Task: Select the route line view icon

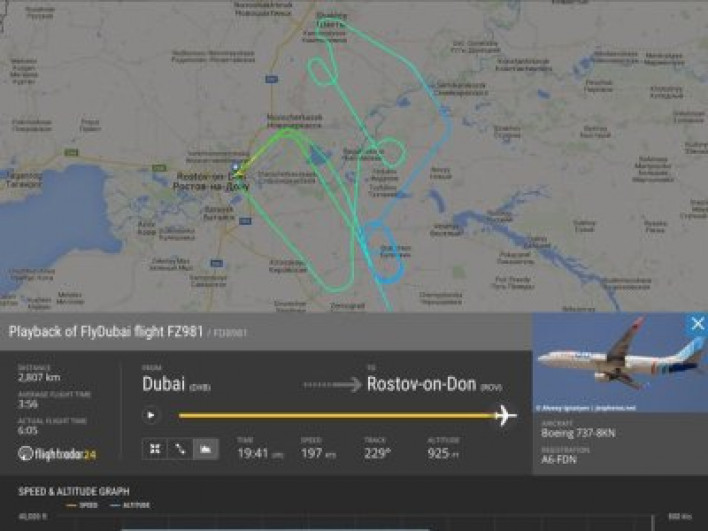Action: tap(180, 449)
